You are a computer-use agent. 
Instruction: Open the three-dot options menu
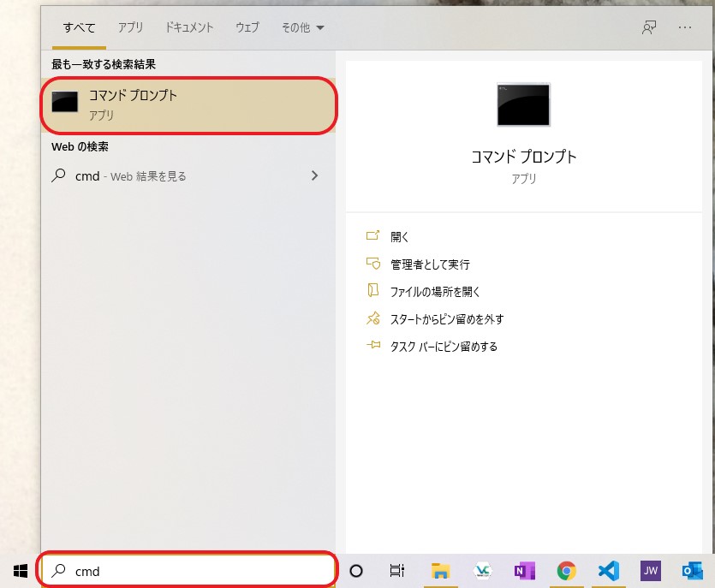click(685, 27)
